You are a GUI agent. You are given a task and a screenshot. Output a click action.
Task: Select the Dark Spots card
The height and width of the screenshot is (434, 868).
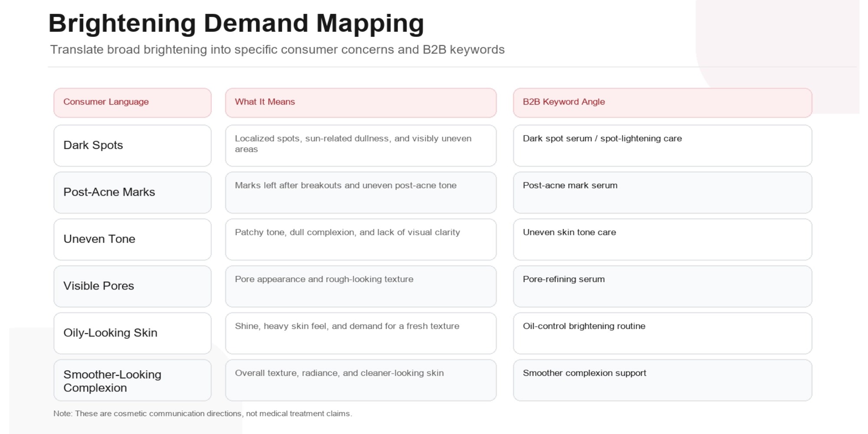coord(132,146)
